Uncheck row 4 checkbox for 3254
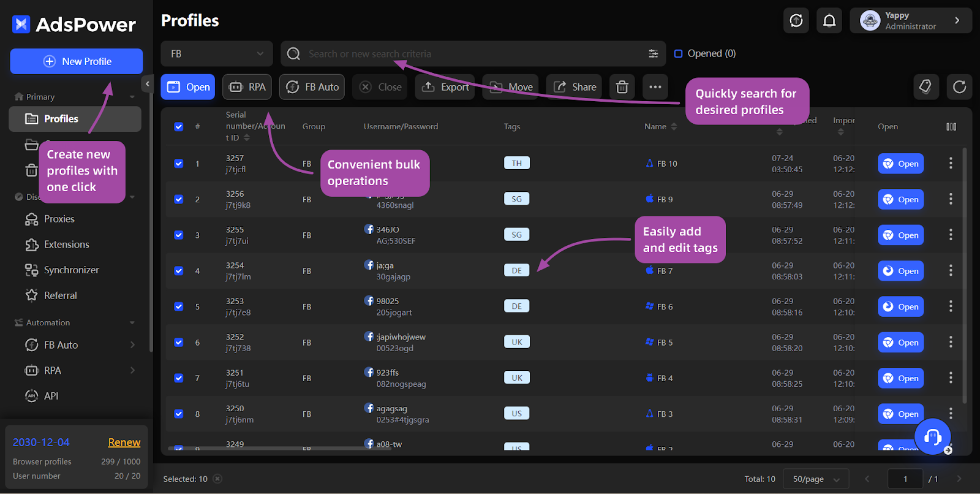The image size is (980, 494). tap(179, 270)
